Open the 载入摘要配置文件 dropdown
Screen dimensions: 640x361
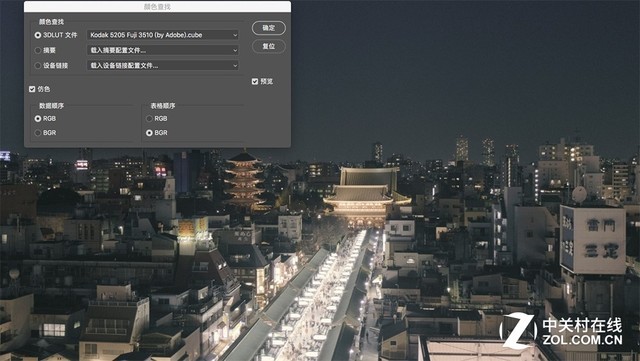tap(163, 50)
